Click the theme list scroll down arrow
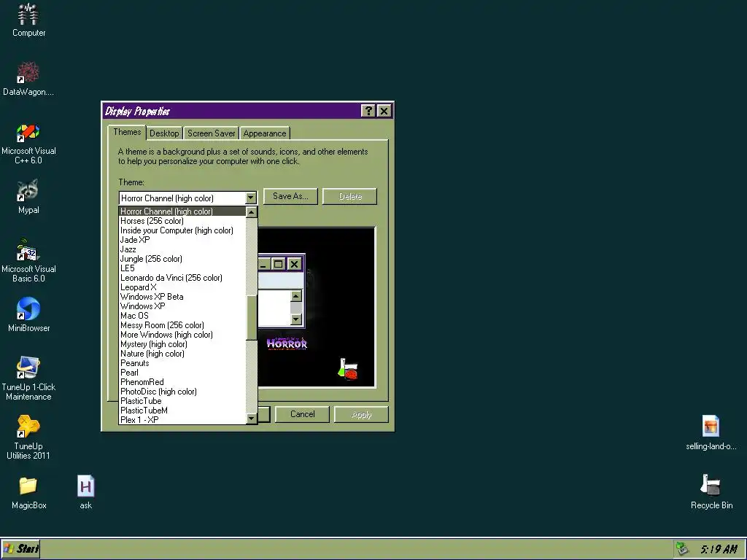 [252, 419]
